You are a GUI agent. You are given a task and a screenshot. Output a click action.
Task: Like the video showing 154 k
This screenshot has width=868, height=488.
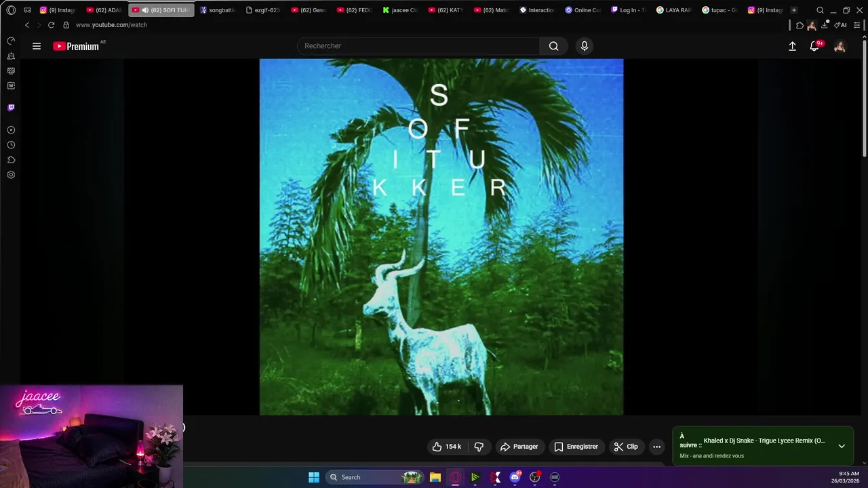coord(446,447)
